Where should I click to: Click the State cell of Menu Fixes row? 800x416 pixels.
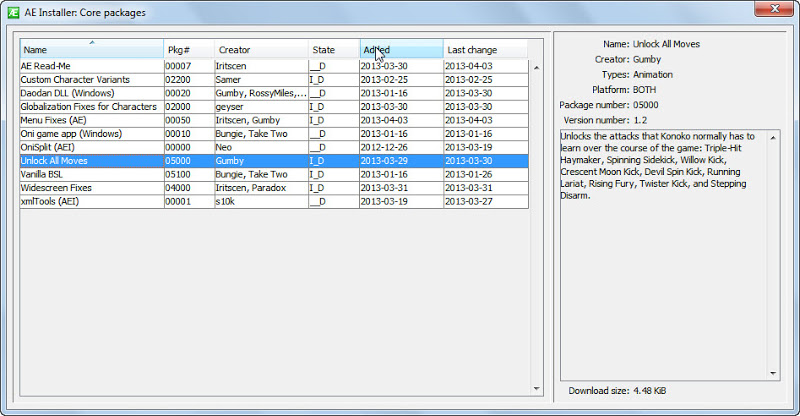click(x=334, y=120)
